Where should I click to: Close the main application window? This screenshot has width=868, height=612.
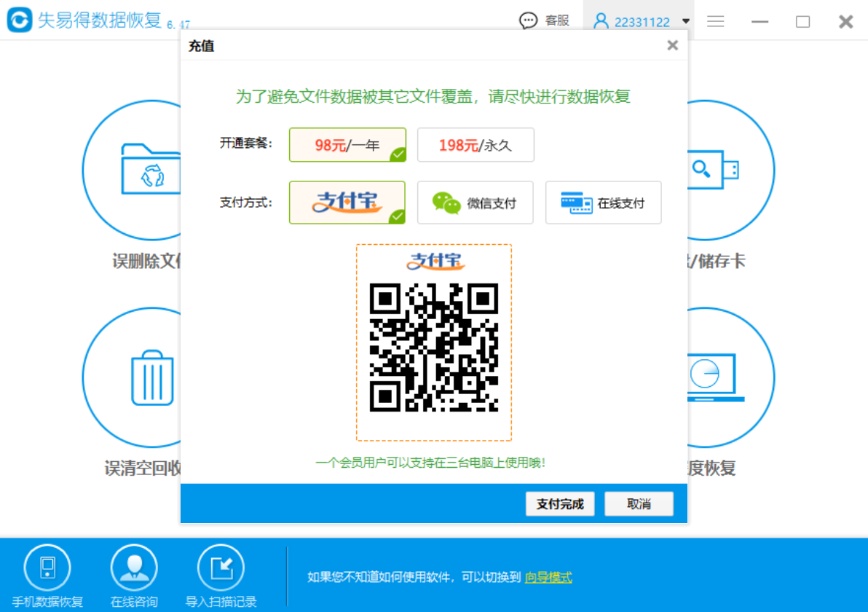846,21
